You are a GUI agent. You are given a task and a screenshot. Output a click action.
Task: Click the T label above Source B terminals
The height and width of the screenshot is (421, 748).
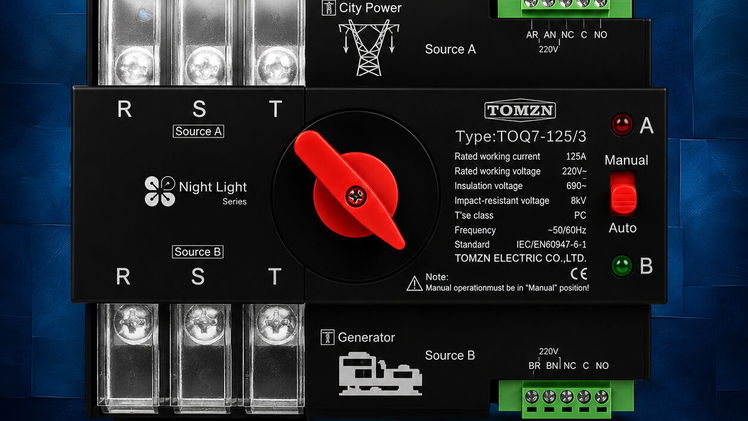point(274,277)
